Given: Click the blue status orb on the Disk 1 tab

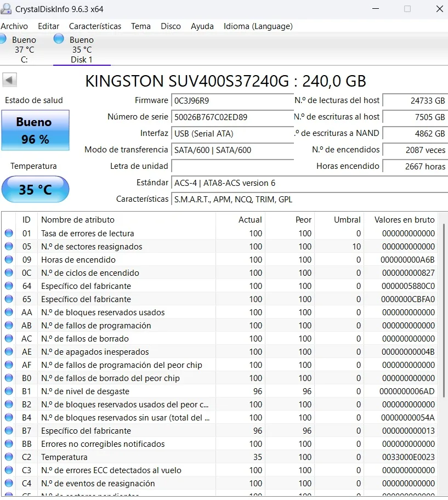Looking at the screenshot, I should click(x=59, y=39).
